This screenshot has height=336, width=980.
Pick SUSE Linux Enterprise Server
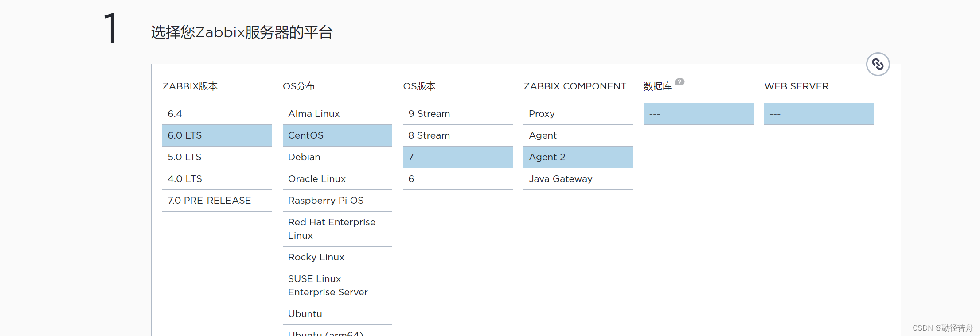[x=337, y=286]
